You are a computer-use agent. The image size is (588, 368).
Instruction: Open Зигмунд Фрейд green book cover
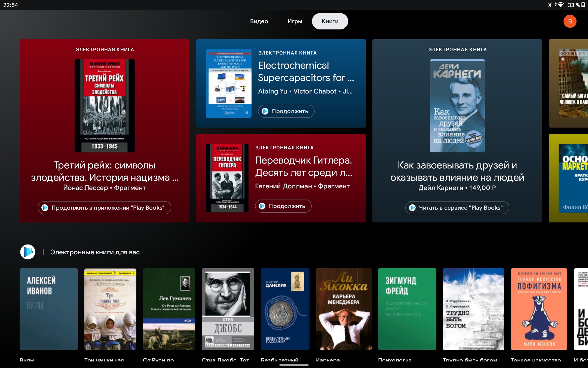pyautogui.click(x=407, y=309)
